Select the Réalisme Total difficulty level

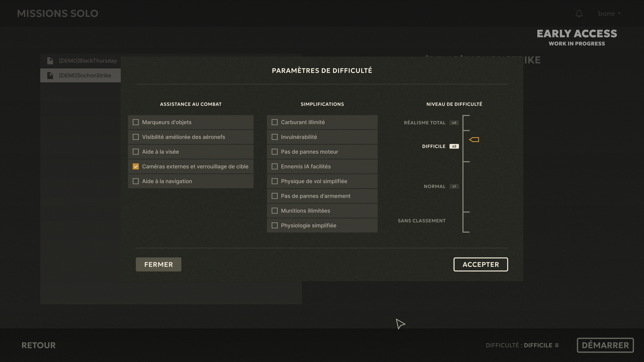(424, 123)
